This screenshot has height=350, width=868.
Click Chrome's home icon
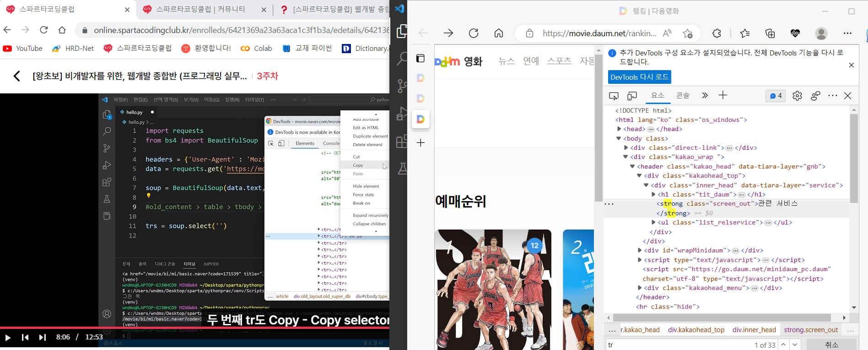(62, 30)
